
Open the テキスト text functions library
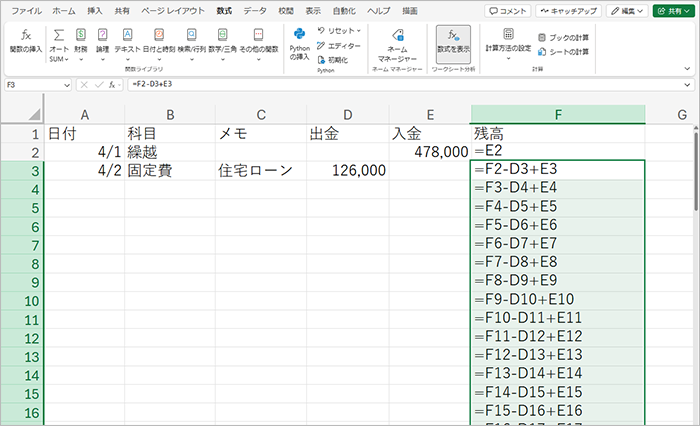click(127, 45)
